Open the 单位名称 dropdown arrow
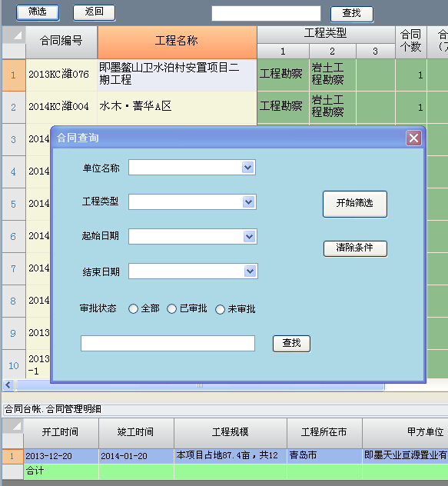 point(247,168)
